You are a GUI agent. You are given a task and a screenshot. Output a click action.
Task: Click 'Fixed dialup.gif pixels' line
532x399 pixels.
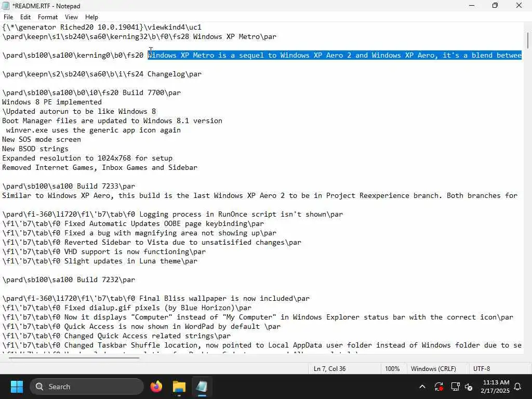pyautogui.click(x=127, y=308)
